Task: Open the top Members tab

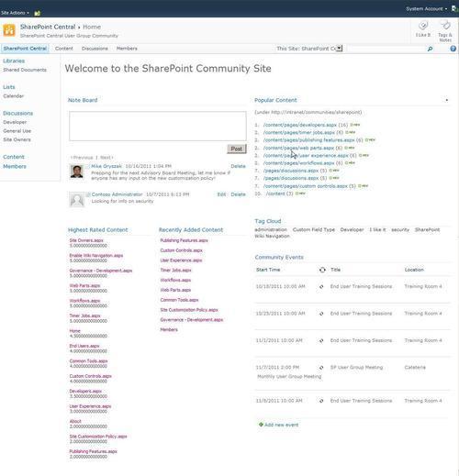Action: (127, 49)
